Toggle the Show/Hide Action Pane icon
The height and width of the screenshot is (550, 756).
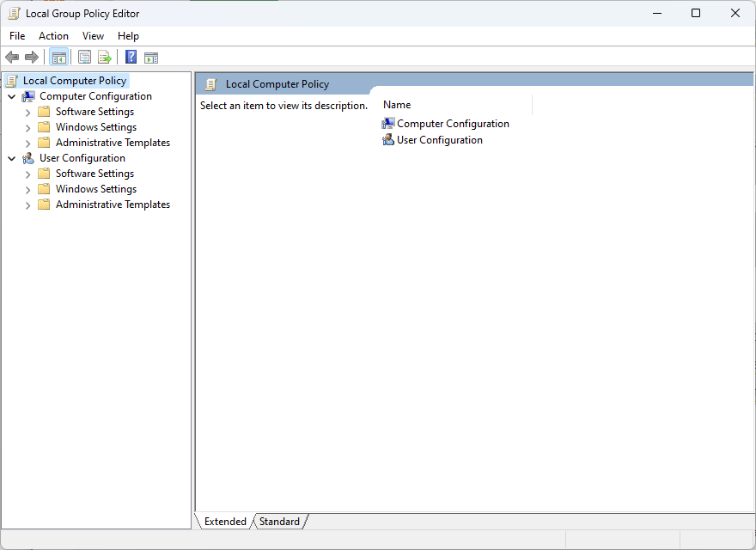151,58
